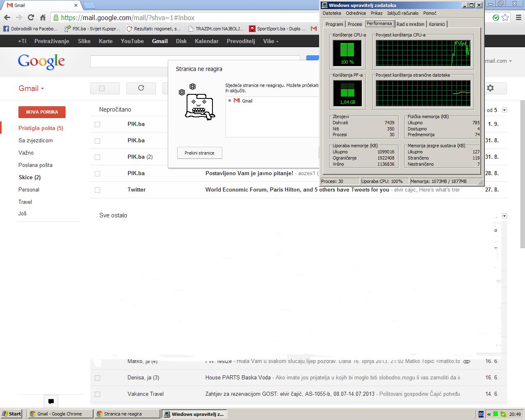The width and height of the screenshot is (525, 420).
Task: Click the Gmail bookmark icon in bookmarks bar
Action: click(314, 29)
